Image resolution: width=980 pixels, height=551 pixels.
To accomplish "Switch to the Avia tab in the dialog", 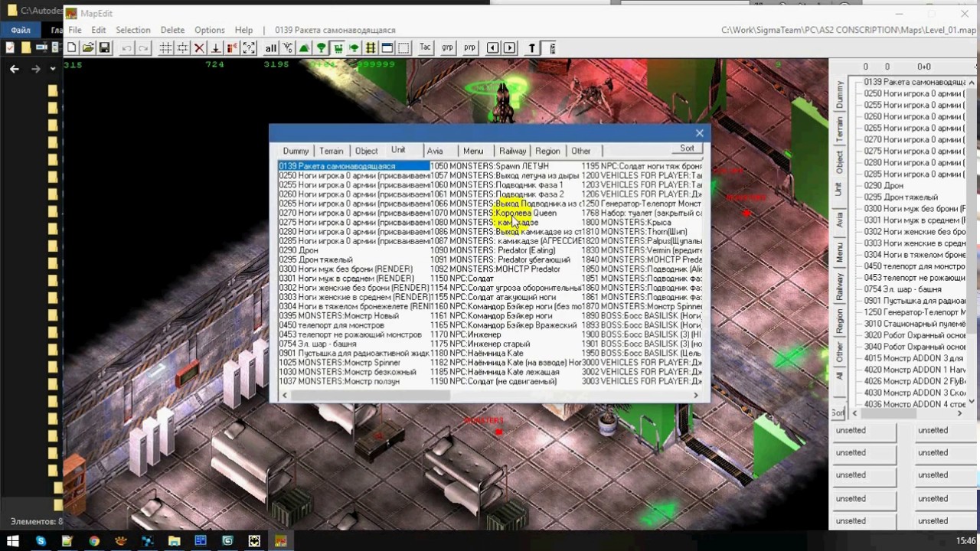I will (435, 151).
